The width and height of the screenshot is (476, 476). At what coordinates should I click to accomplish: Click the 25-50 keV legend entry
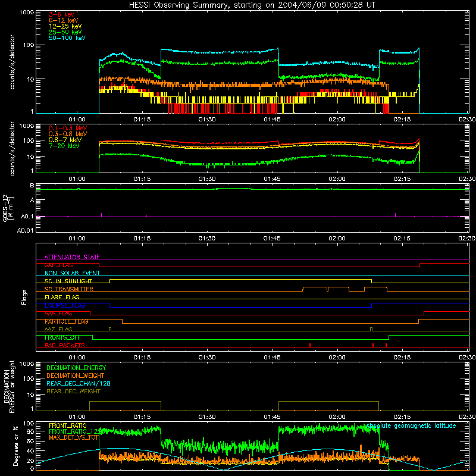coord(65,32)
